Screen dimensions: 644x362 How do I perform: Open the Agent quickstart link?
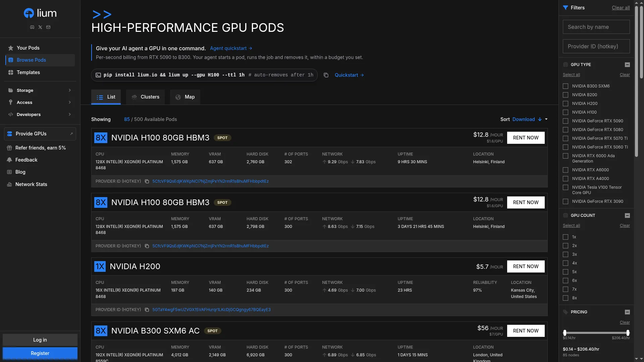click(231, 48)
